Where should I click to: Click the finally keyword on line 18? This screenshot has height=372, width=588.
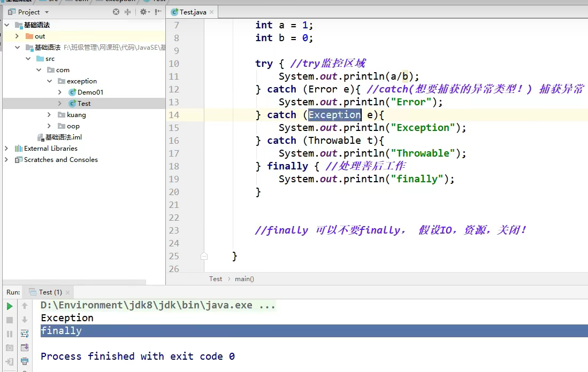point(288,166)
